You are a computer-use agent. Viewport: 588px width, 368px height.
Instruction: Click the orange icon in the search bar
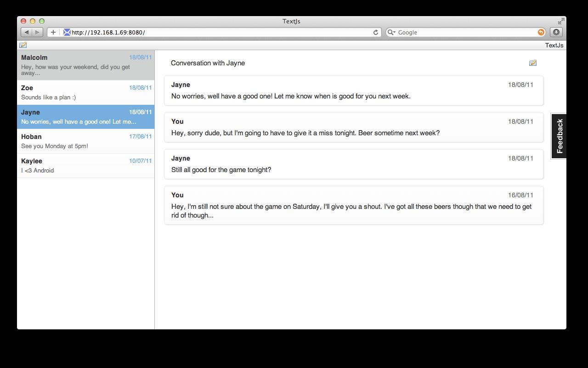pyautogui.click(x=541, y=32)
